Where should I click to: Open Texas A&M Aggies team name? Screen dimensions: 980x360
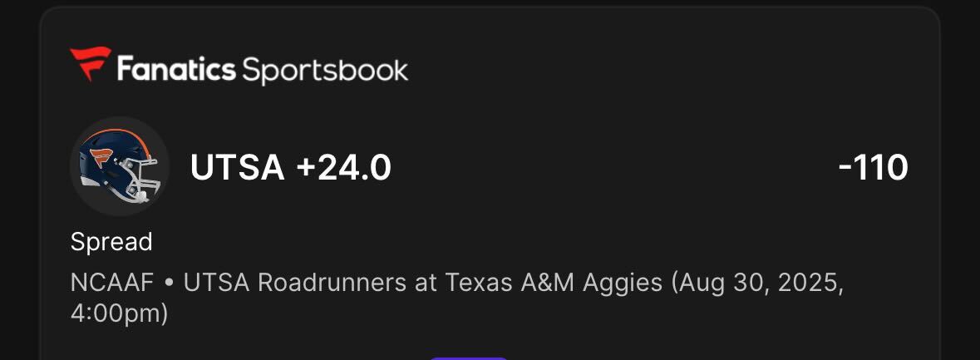click(553, 284)
